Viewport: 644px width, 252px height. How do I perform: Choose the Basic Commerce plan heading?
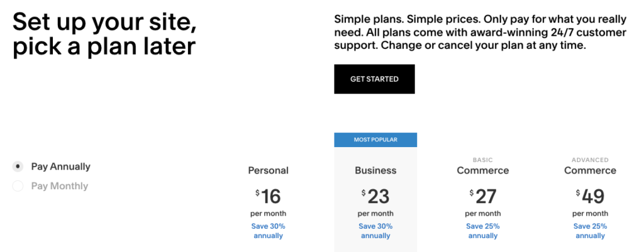pos(483,170)
